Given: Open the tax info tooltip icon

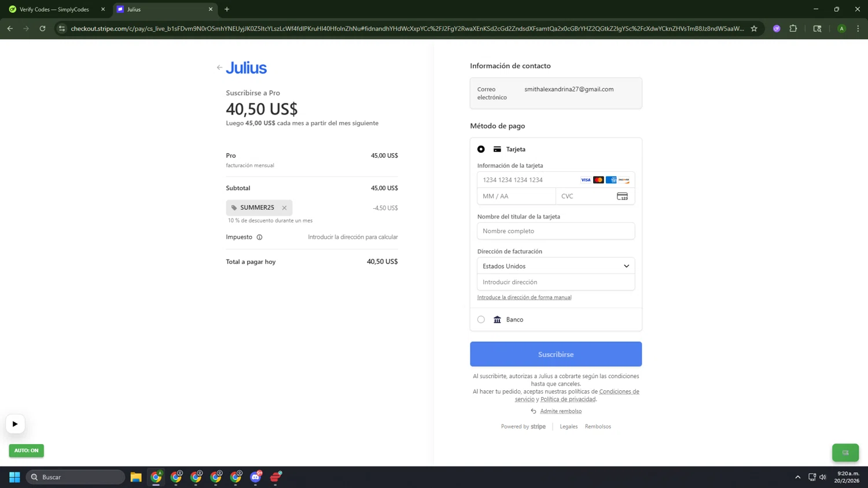Looking at the screenshot, I should [x=259, y=237].
